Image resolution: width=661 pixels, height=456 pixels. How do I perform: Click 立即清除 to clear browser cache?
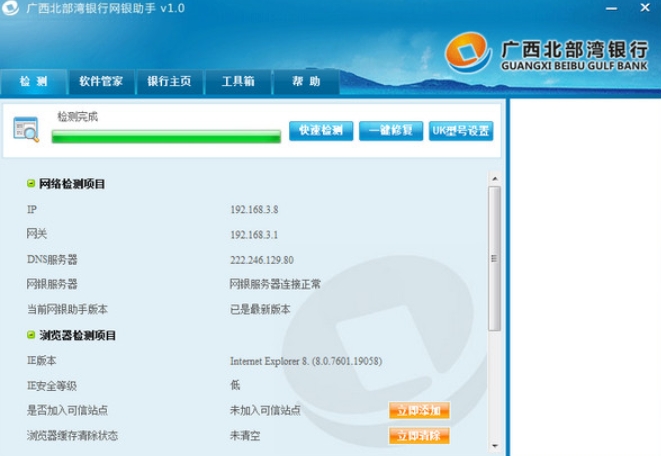[419, 435]
